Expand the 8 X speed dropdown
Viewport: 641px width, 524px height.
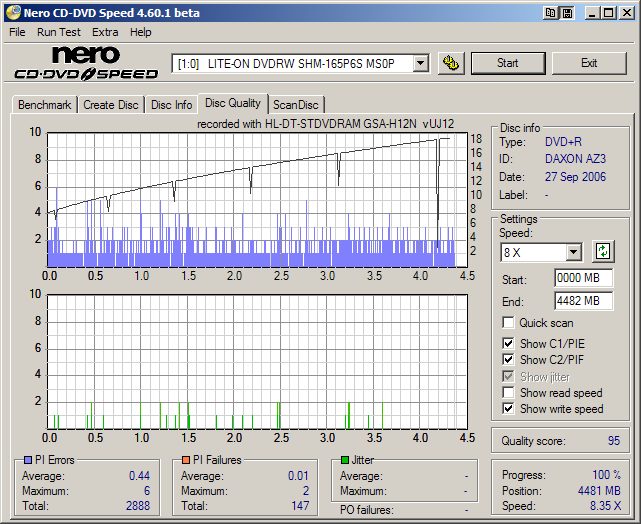pos(574,252)
